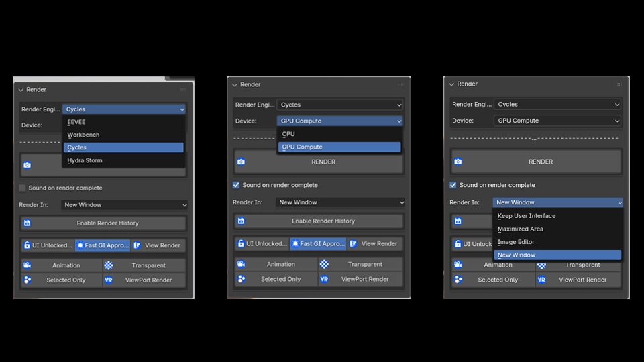The image size is (644, 362).
Task: Click VR icon for ViewPort Render, right panel
Action: click(x=541, y=280)
